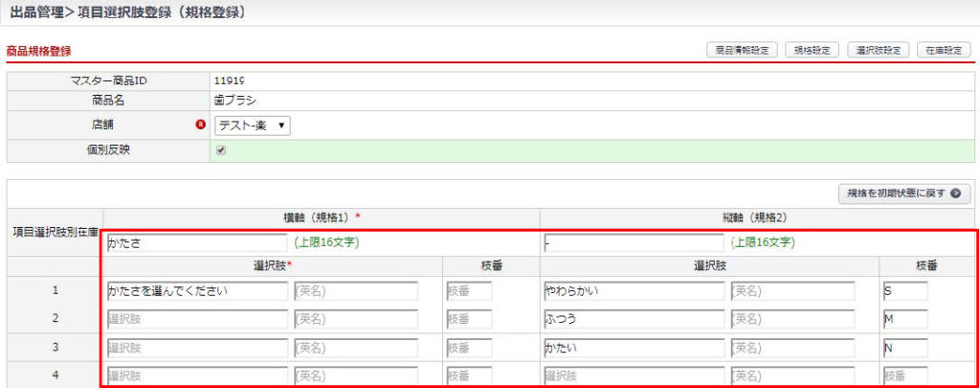980x388 pixels.
Task: Click row 1 横軸 枝番 field
Action: (x=469, y=291)
